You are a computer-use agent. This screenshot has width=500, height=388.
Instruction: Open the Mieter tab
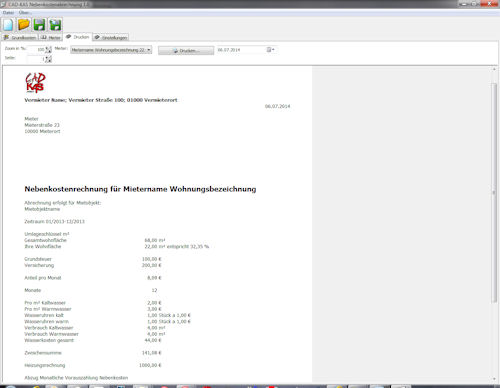(x=51, y=37)
